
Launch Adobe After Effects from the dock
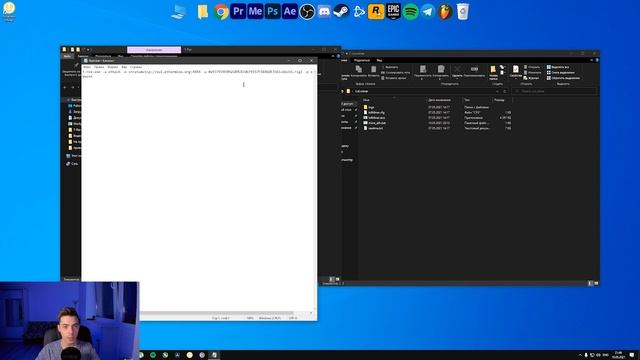[x=289, y=11]
